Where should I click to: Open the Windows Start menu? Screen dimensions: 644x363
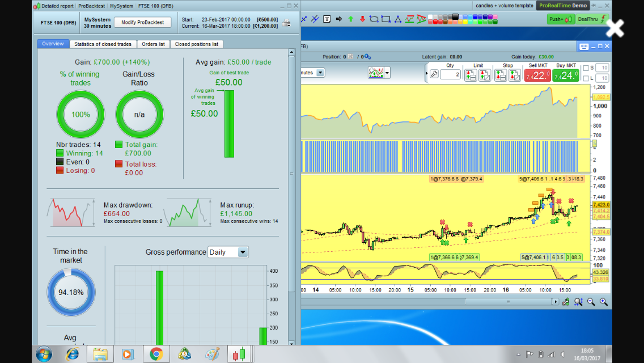pos(44,354)
